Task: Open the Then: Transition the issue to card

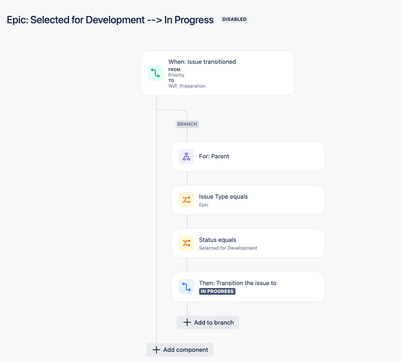Action: [248, 287]
